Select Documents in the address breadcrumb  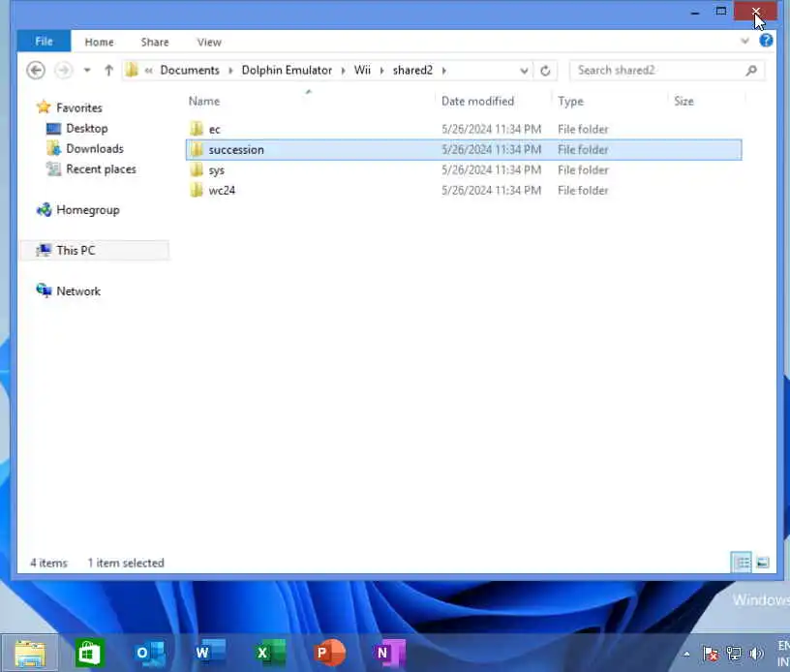(x=190, y=70)
